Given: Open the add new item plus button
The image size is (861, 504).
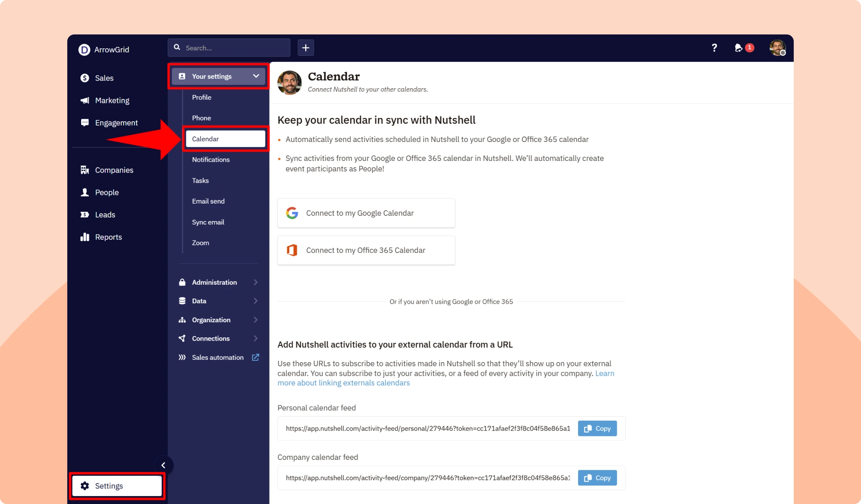Looking at the screenshot, I should [x=306, y=47].
